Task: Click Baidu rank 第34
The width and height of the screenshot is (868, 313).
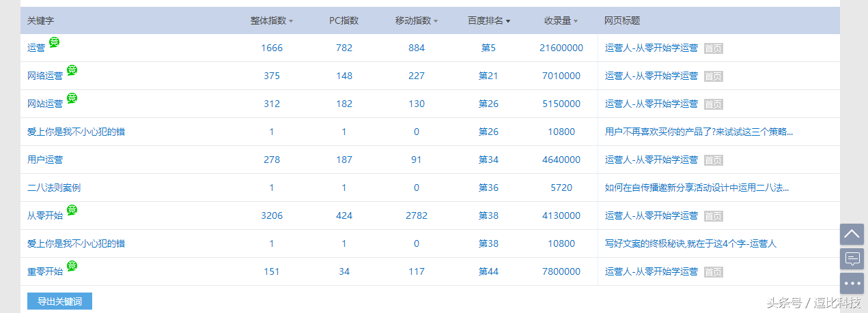Action: point(488,160)
